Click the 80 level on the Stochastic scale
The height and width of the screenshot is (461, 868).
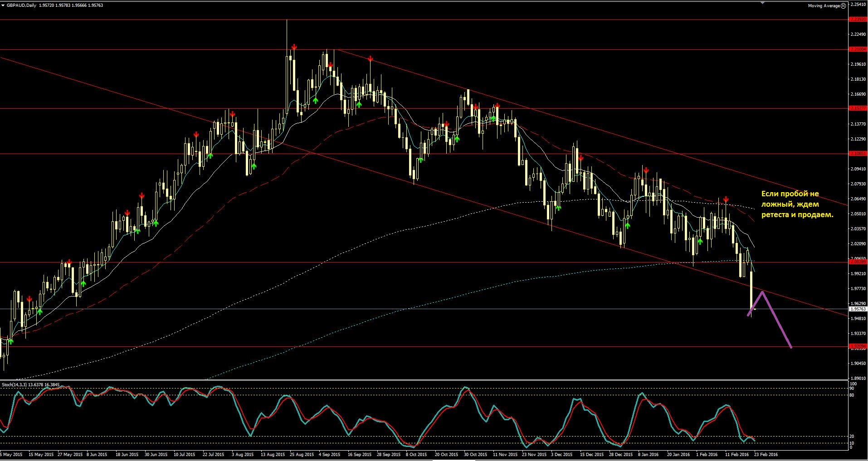(852, 395)
